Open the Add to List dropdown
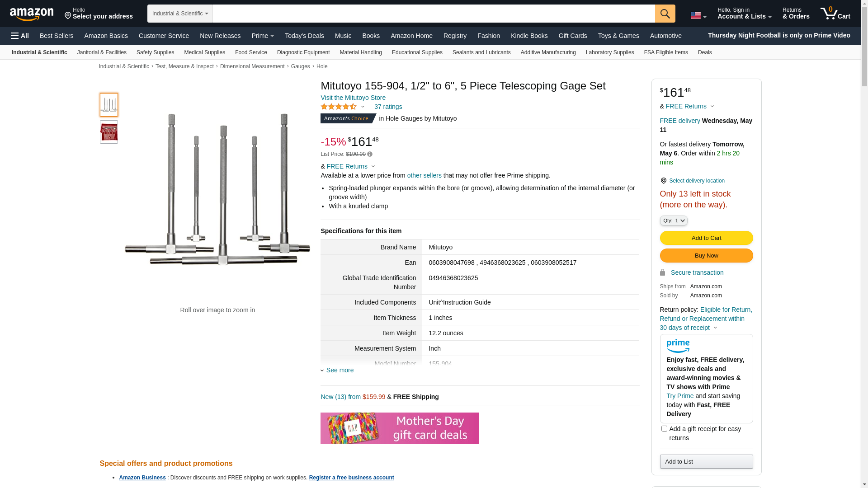 point(706,461)
